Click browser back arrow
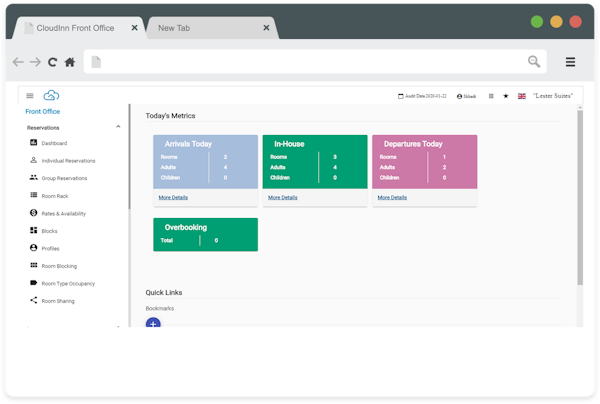 18,62
